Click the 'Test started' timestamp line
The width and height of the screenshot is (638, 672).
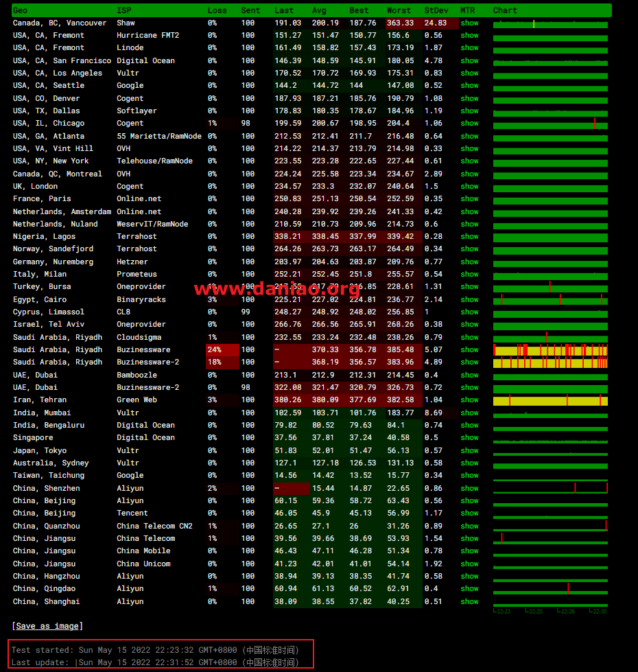tap(155, 650)
